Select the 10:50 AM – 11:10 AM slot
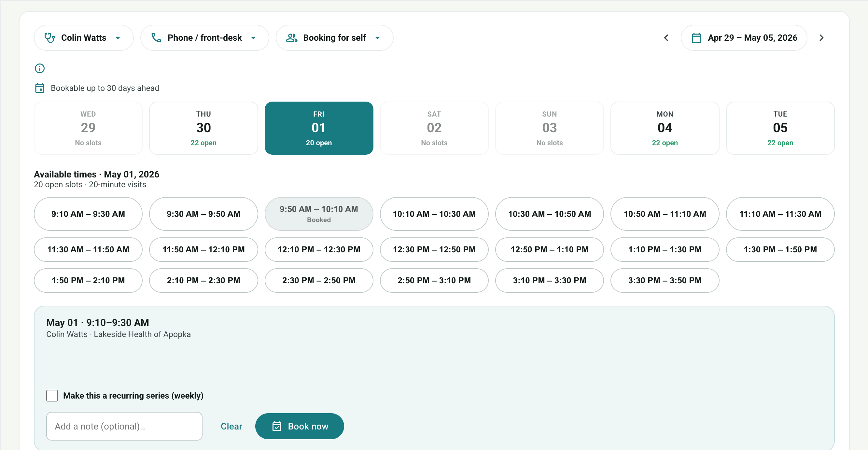This screenshot has height=450, width=868. click(665, 214)
